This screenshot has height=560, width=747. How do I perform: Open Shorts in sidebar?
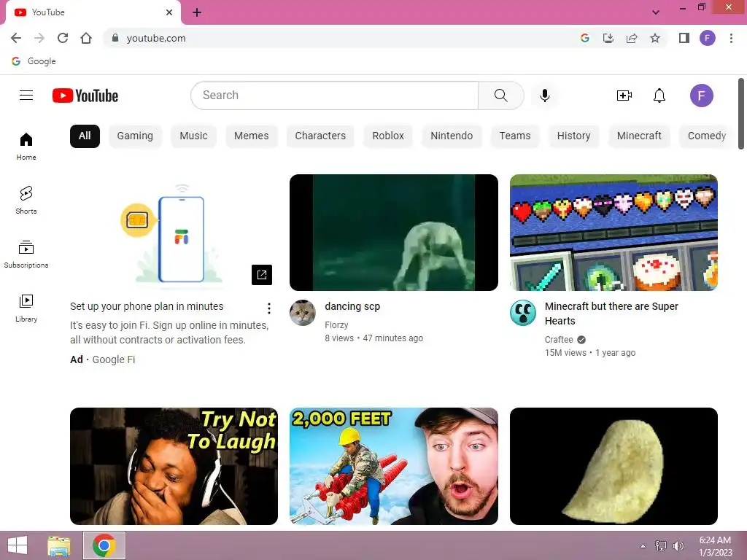tap(26, 200)
